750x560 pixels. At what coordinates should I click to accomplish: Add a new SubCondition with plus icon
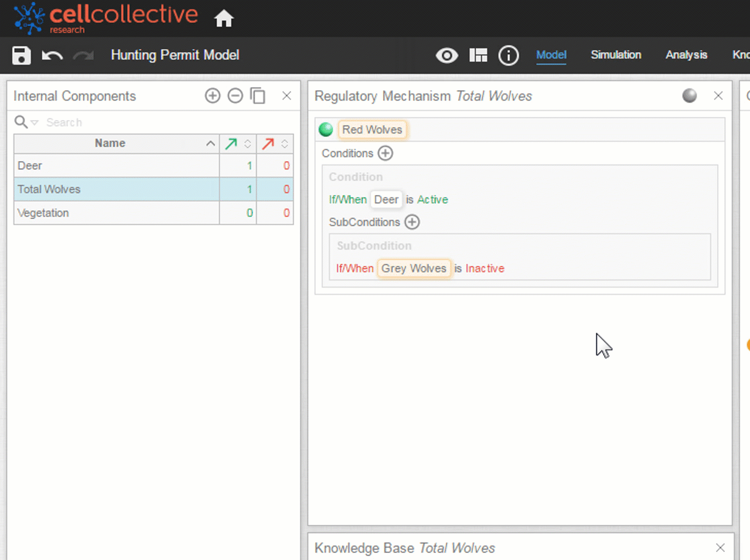click(x=412, y=222)
